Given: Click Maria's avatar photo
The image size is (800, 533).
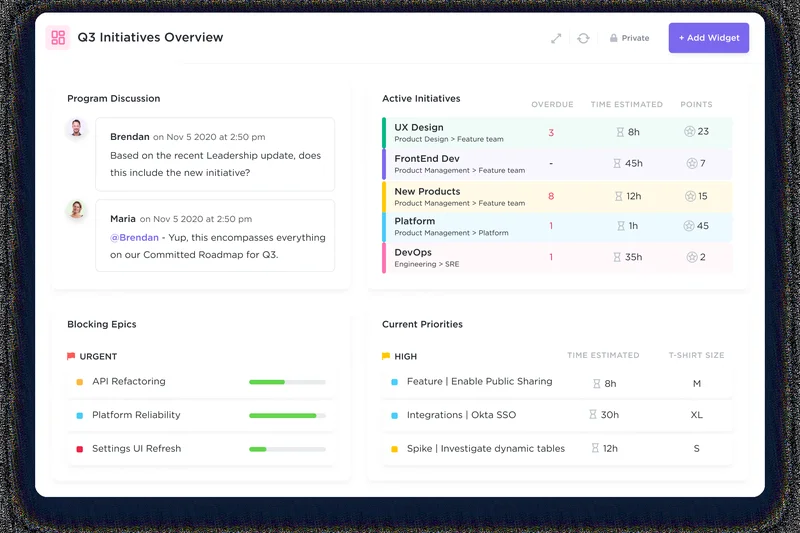Looking at the screenshot, I should point(76,211).
